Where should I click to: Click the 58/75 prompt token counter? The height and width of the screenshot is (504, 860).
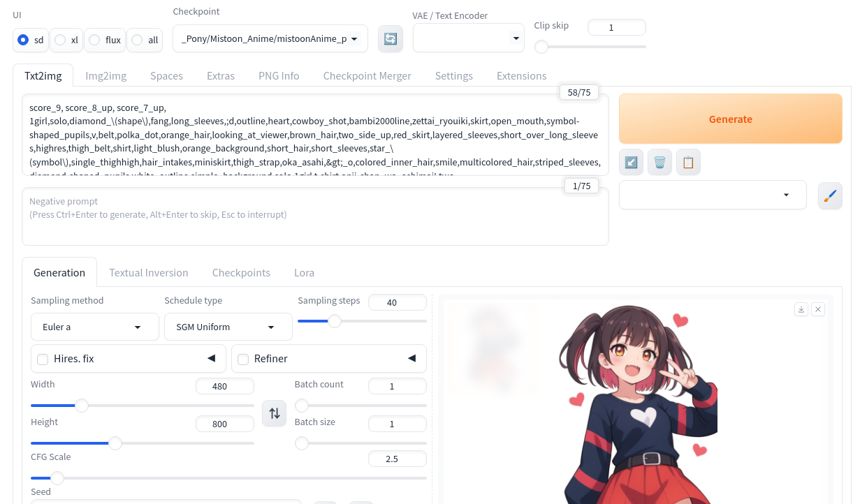[x=579, y=92]
